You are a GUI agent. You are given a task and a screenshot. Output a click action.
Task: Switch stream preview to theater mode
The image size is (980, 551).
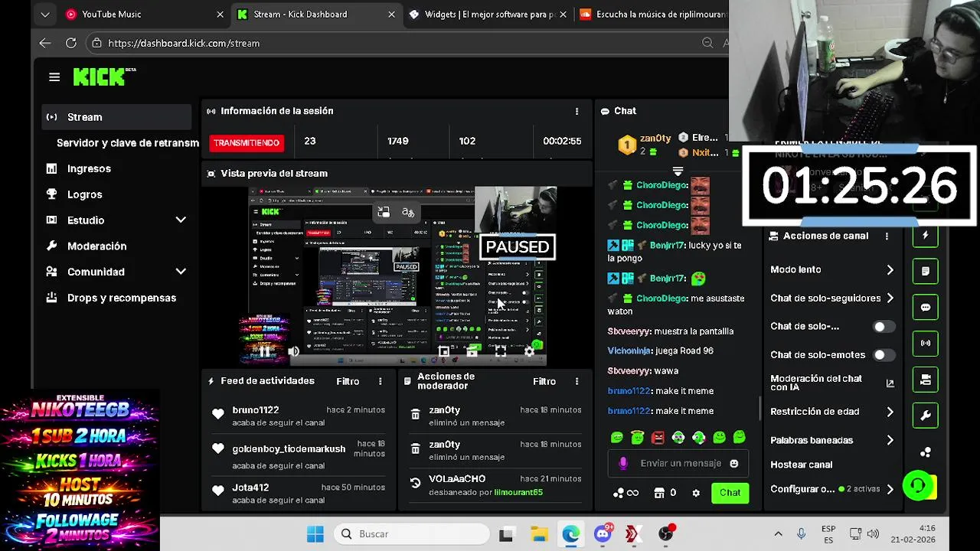coord(472,351)
